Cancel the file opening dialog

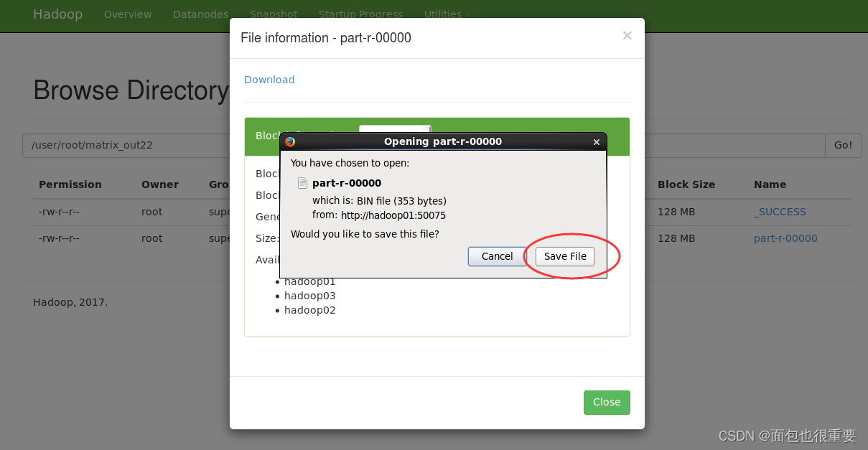(497, 256)
